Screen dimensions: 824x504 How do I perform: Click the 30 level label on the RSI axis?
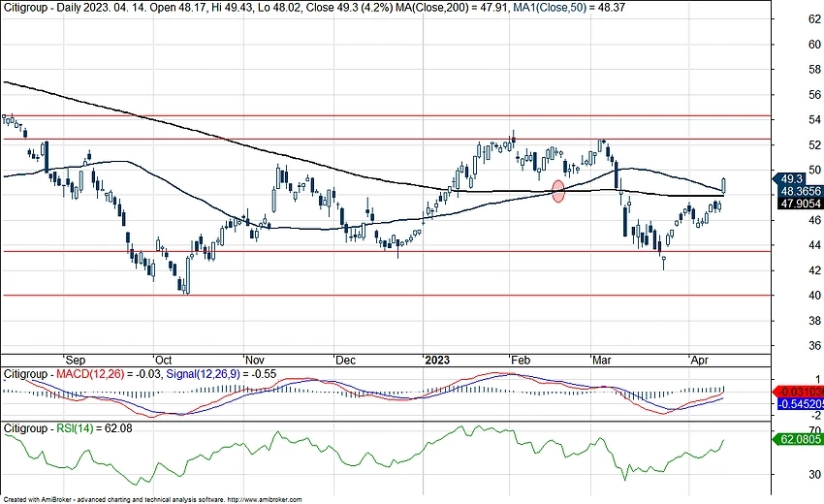coord(814,474)
